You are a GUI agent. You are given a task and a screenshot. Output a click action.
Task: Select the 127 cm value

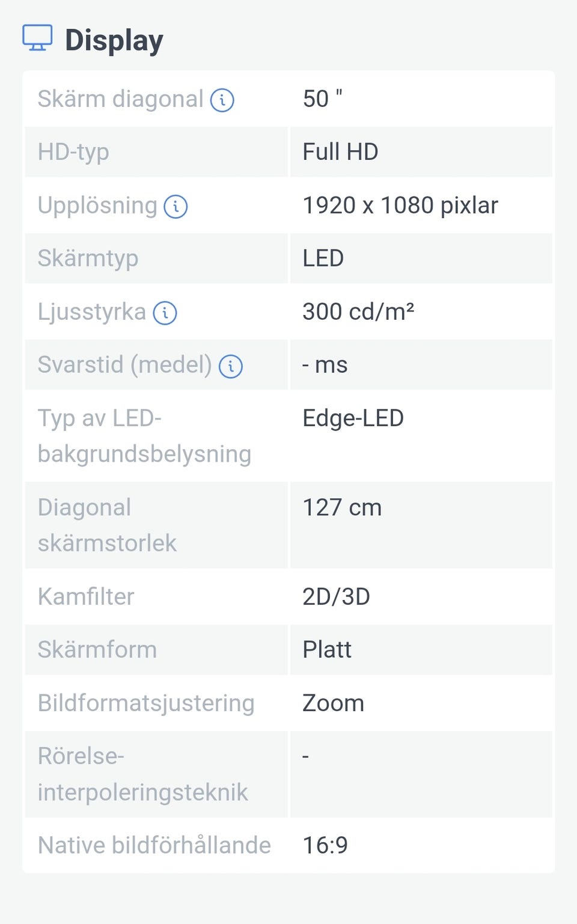[x=342, y=507]
